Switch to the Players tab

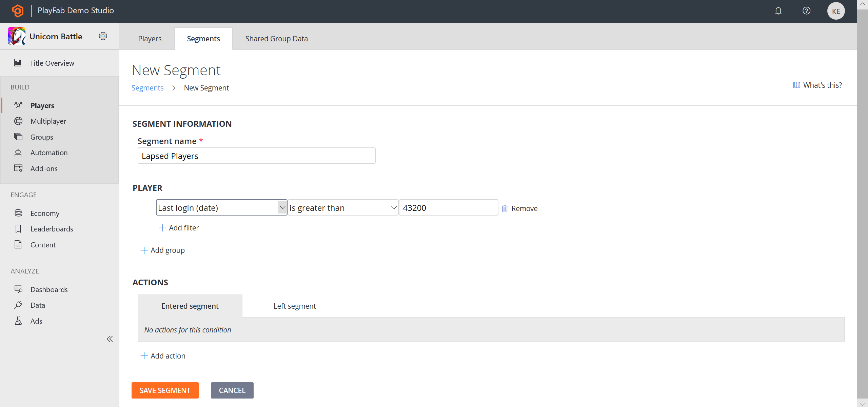click(x=150, y=38)
